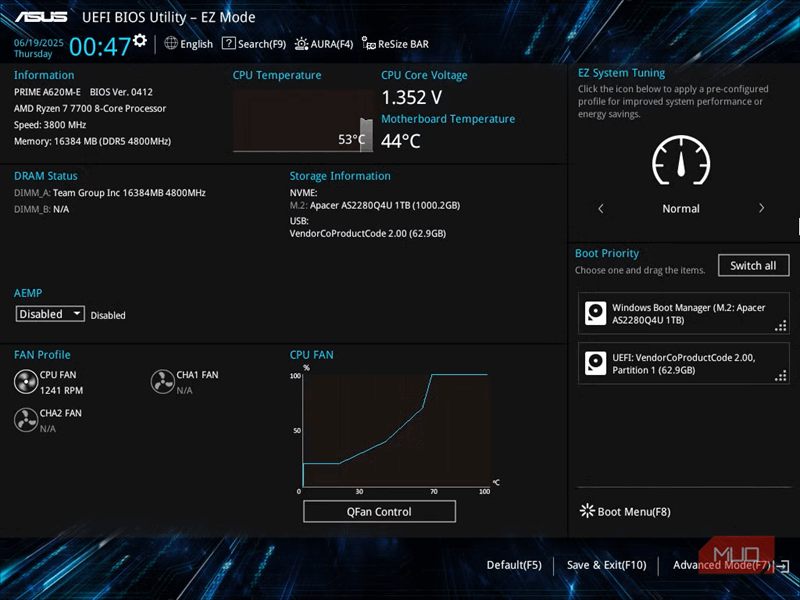
Task: Toggle ReSize BAR setting
Action: [396, 44]
